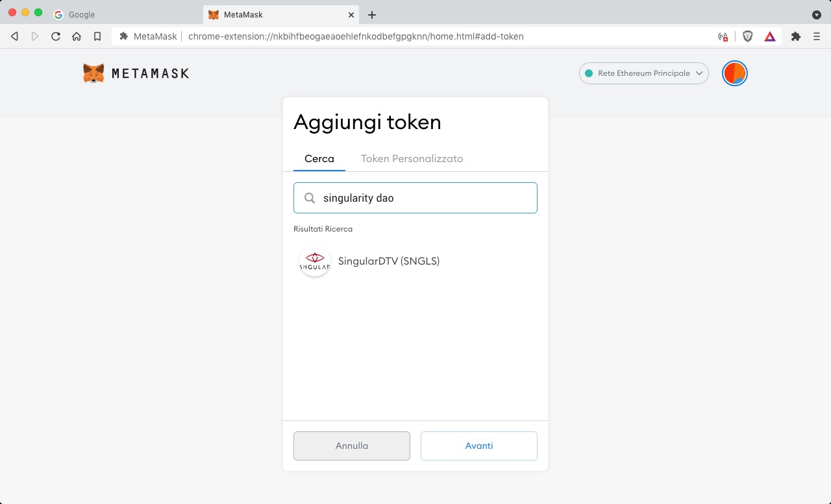Viewport: 831px width, 504px height.
Task: Open the browser hamburger menu
Action: tap(817, 36)
